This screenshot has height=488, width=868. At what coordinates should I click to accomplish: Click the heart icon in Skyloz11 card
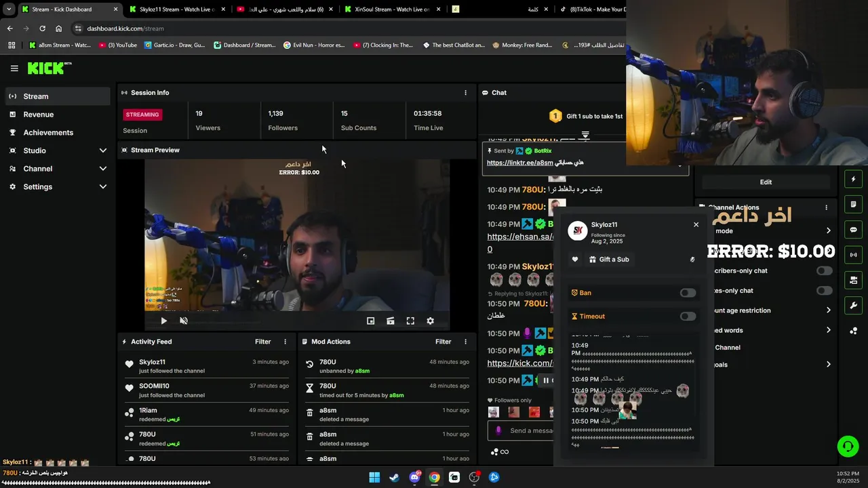575,260
